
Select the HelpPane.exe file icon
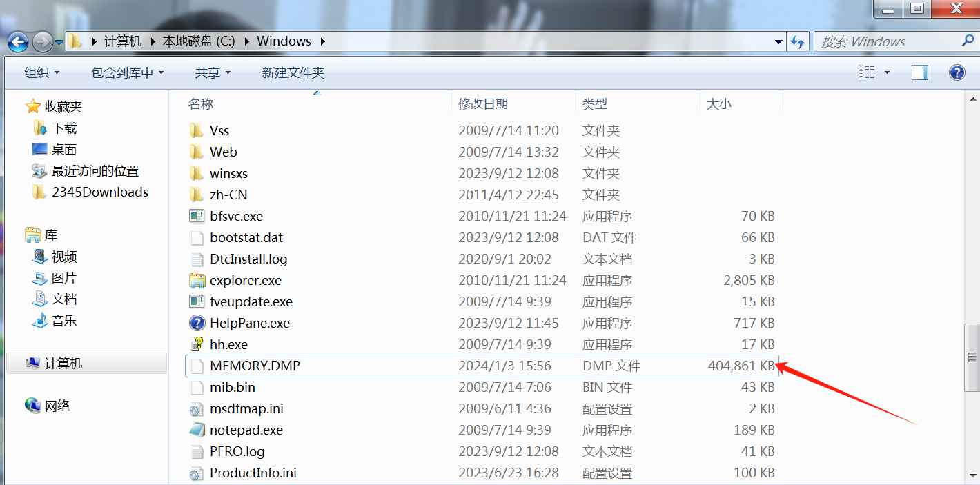tap(197, 324)
